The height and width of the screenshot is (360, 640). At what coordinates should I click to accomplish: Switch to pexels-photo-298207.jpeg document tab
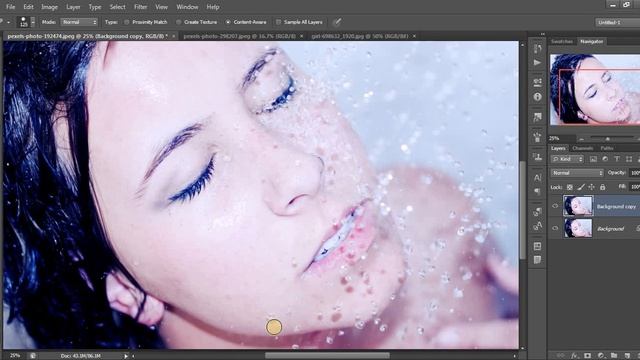(x=239, y=36)
